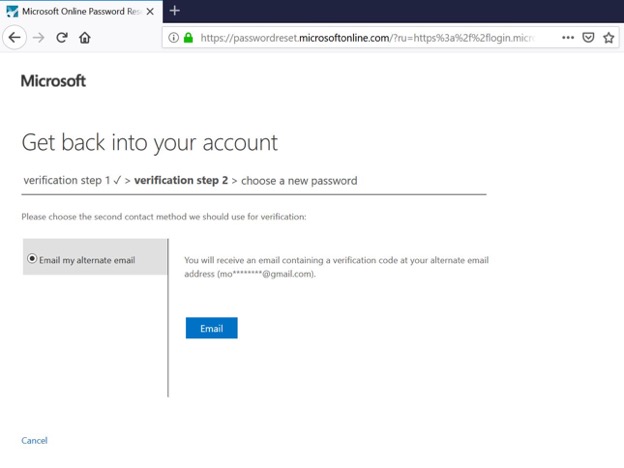Open a new tab with plus icon

click(x=175, y=11)
